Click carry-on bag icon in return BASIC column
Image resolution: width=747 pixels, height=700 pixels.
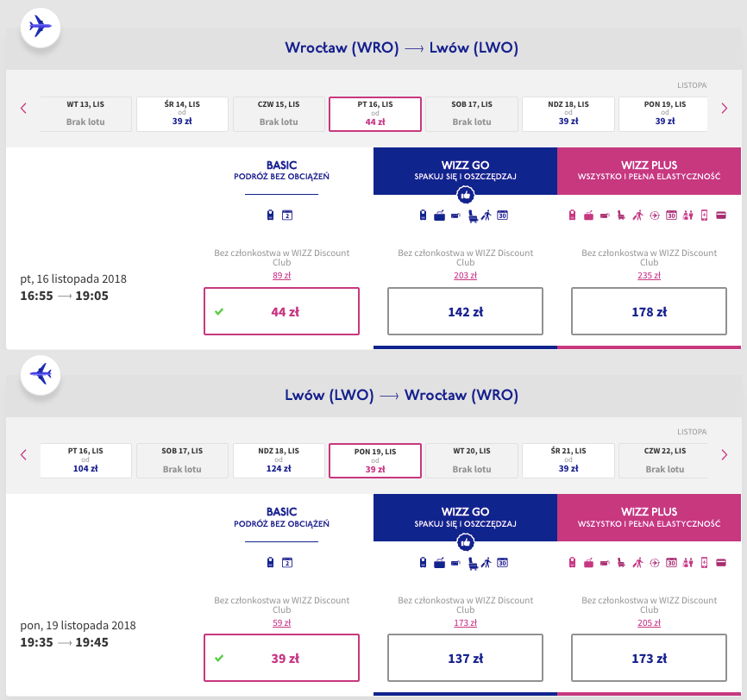point(271,562)
